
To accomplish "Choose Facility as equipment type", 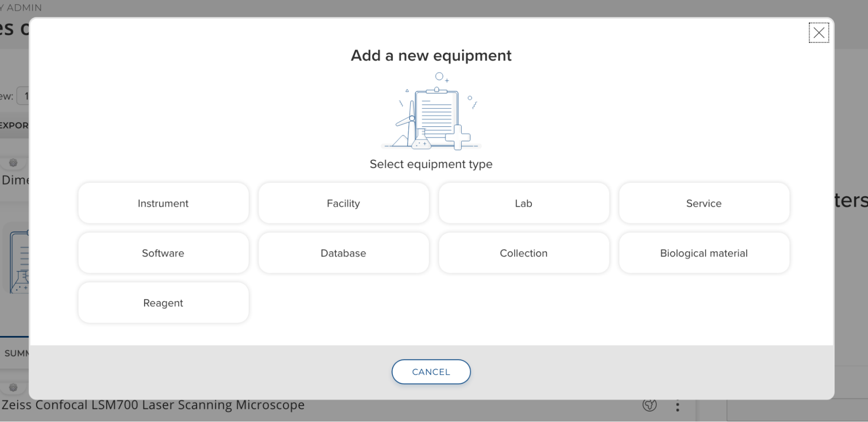I will tap(343, 203).
